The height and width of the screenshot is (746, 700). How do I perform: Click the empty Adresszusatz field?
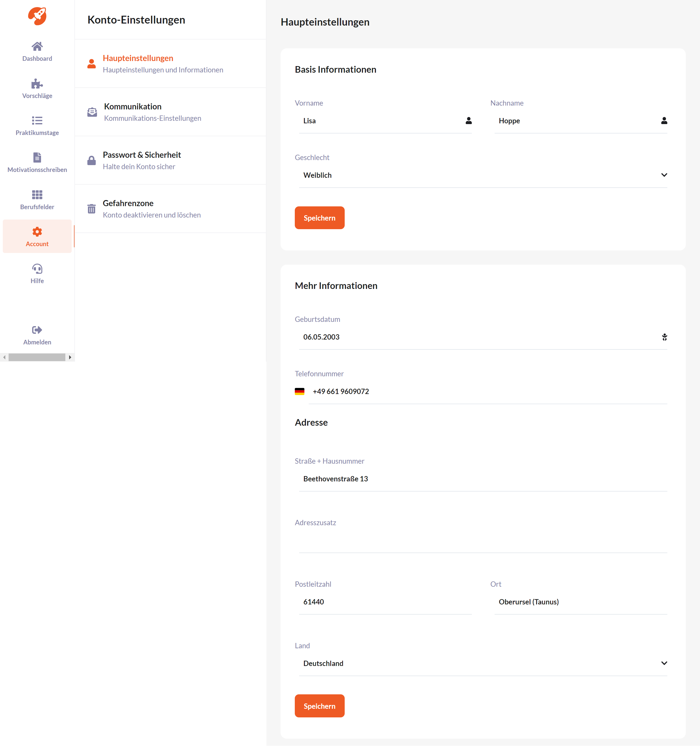click(x=483, y=541)
